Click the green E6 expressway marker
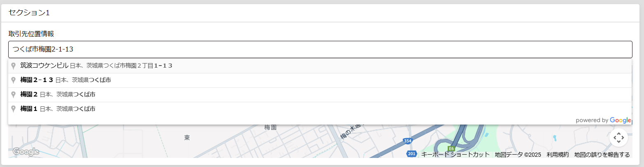 [451, 148]
